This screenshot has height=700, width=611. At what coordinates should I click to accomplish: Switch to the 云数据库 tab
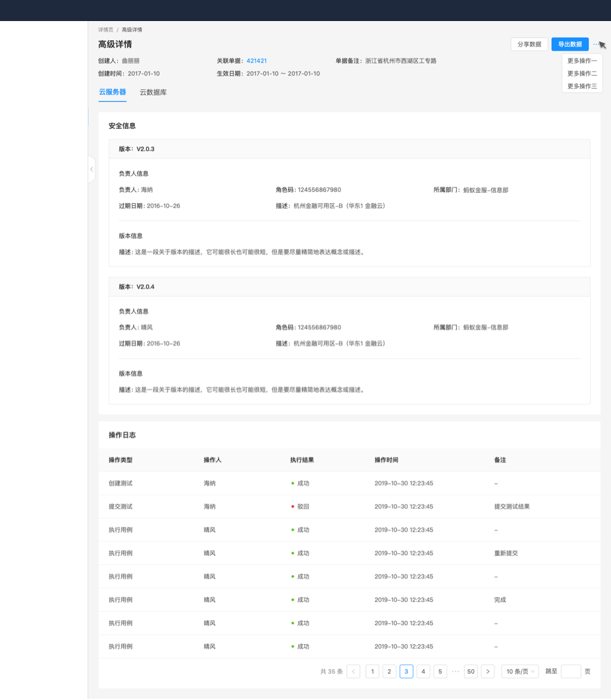(x=153, y=92)
